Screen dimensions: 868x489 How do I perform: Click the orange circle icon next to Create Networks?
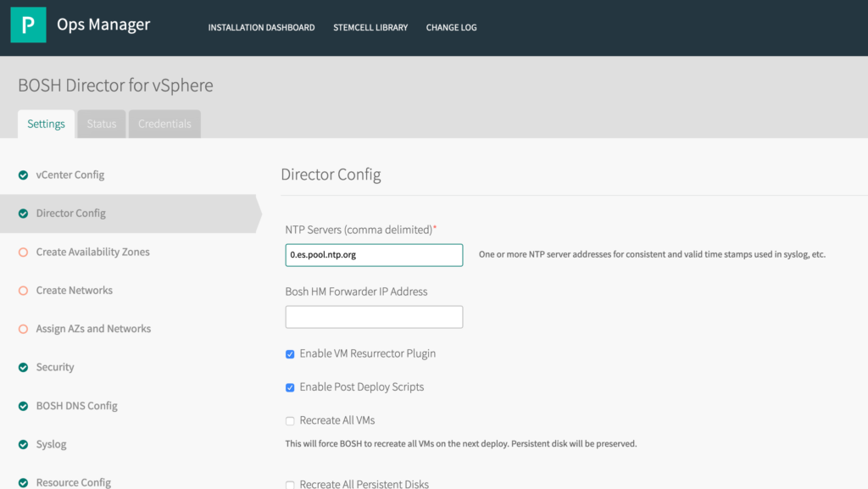[24, 290]
